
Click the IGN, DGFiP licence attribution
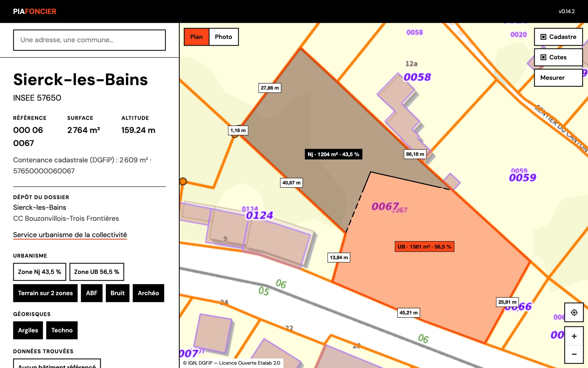pyautogui.click(x=232, y=363)
